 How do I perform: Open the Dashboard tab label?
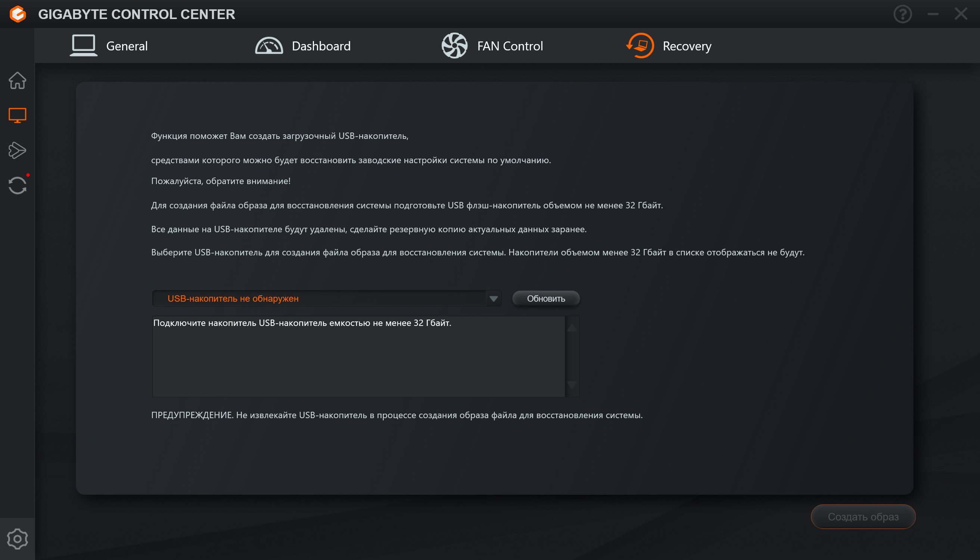click(x=321, y=46)
